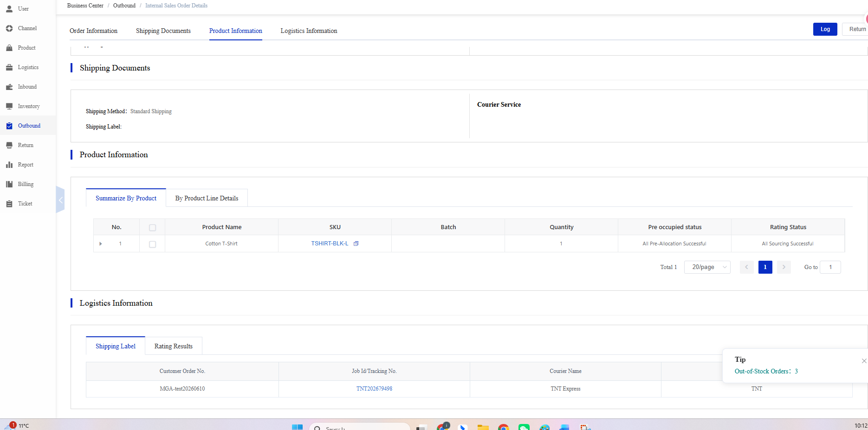Go to the previous page arrow
The height and width of the screenshot is (430, 868).
click(x=746, y=267)
